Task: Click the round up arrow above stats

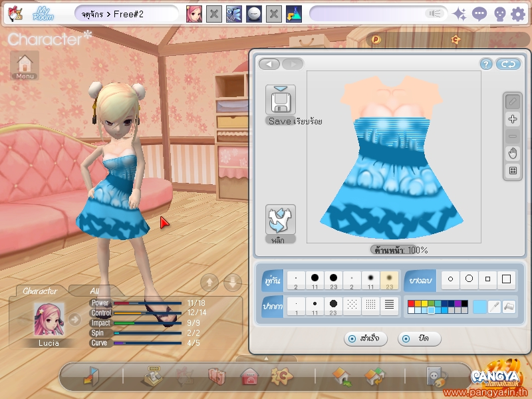Action: (209, 282)
